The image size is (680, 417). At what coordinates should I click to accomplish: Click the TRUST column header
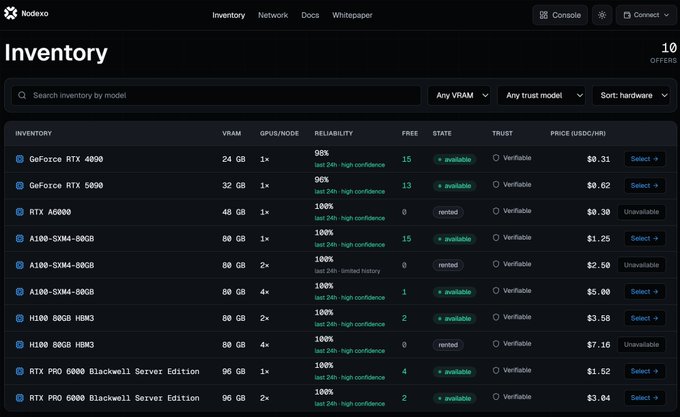pos(502,134)
